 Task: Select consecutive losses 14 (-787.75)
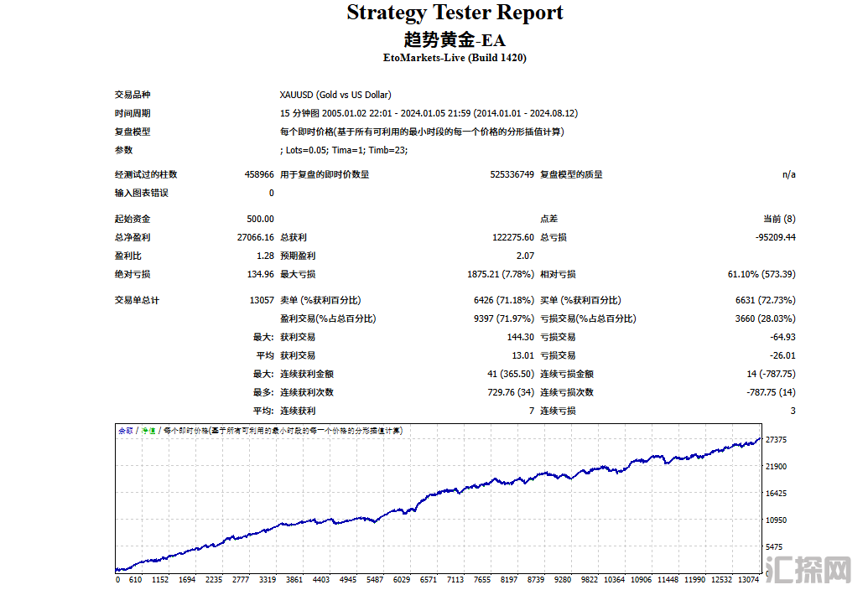coord(771,374)
